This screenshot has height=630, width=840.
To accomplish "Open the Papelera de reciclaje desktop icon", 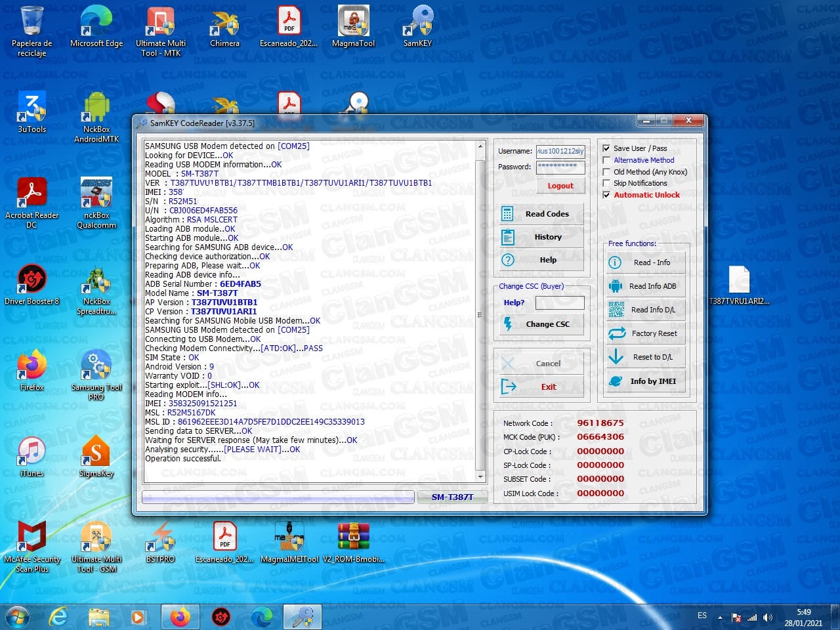I will point(31,31).
